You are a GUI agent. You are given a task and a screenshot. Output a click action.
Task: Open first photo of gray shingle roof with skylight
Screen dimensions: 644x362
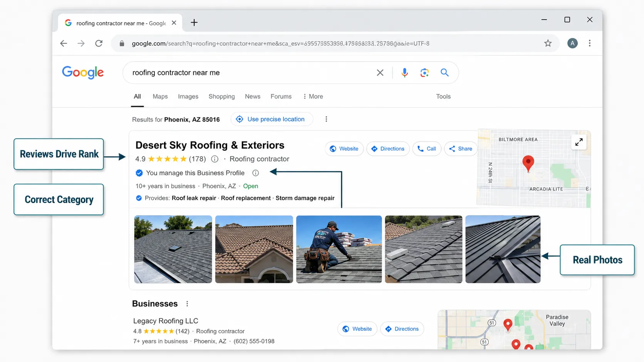173,249
